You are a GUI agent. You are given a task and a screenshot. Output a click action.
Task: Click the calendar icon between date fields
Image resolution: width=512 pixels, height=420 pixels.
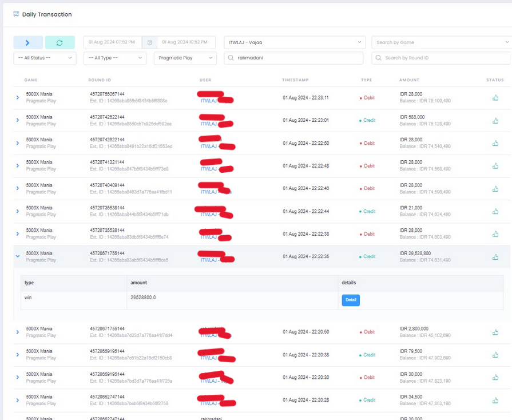(149, 42)
